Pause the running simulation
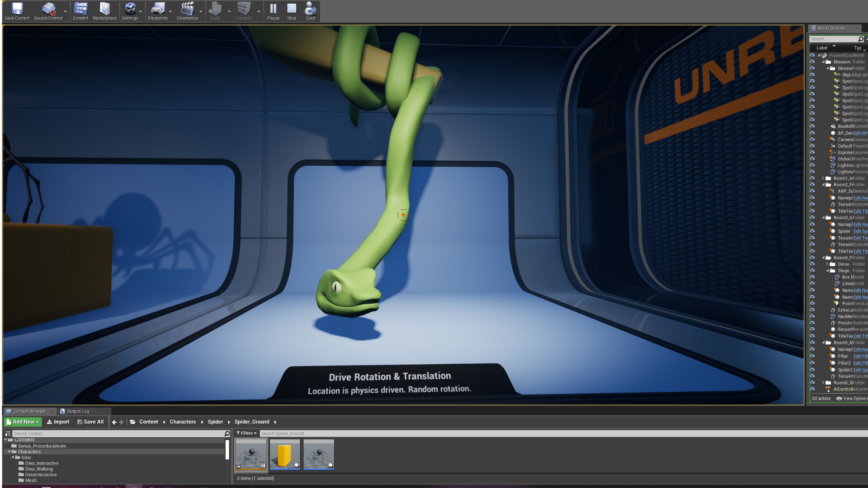Screen dimensions: 868x488 tap(273, 11)
